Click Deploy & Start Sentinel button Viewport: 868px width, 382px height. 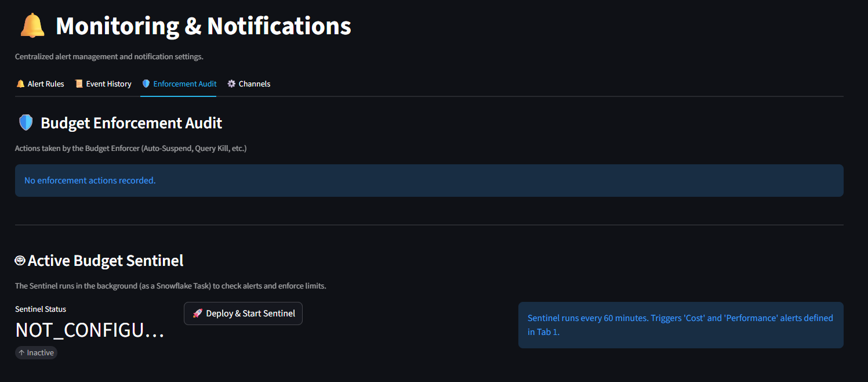click(x=243, y=313)
